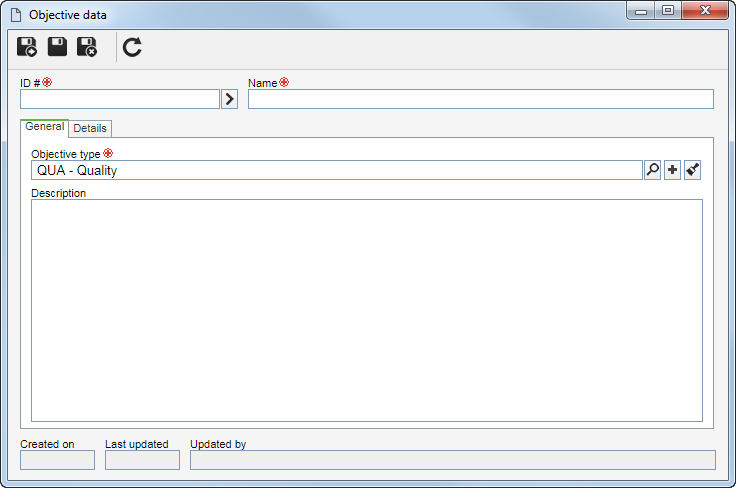Click the Objective data window title
The width and height of the screenshot is (736, 488).
(68, 15)
